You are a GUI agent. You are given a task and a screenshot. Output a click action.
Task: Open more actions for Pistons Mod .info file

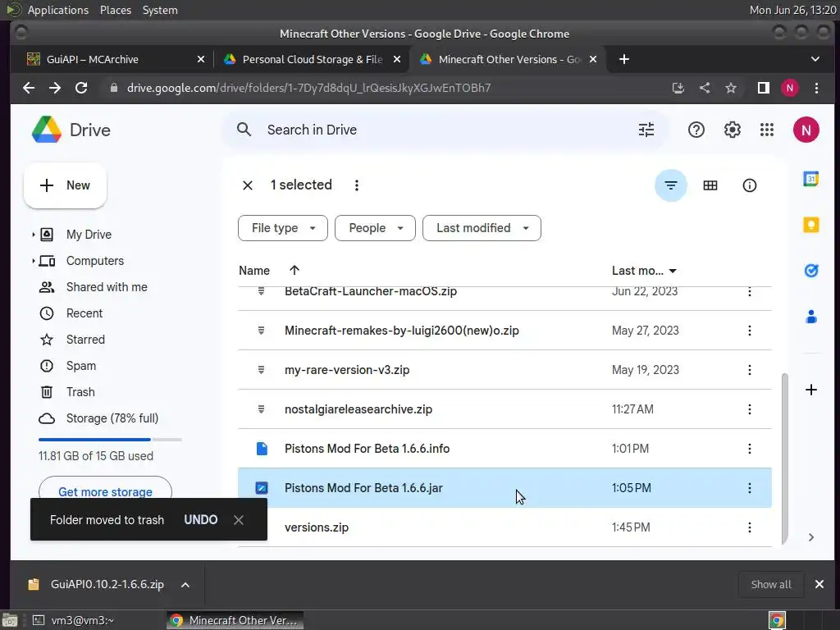point(749,449)
